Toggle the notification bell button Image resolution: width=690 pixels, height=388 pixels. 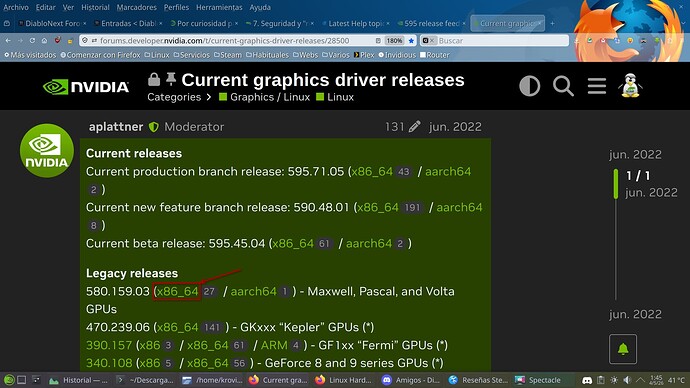click(623, 349)
